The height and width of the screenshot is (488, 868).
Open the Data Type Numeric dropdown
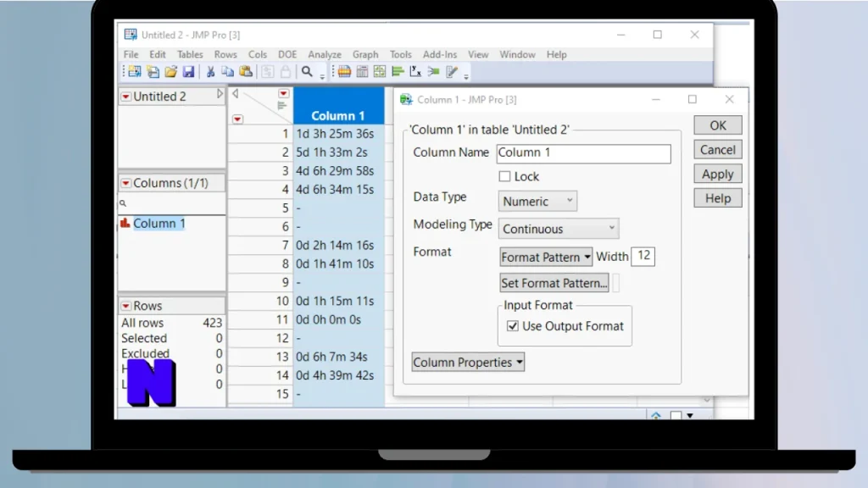[537, 202]
